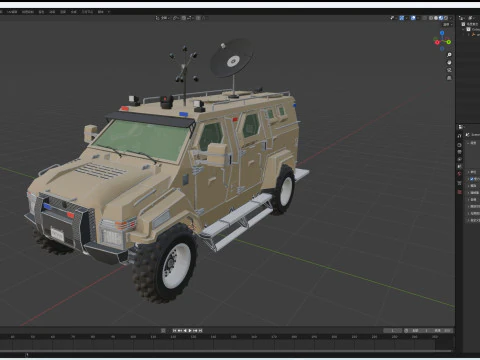This screenshot has width=480, height=360.
Task: Open the Render properties tab icon
Action: coord(459,145)
